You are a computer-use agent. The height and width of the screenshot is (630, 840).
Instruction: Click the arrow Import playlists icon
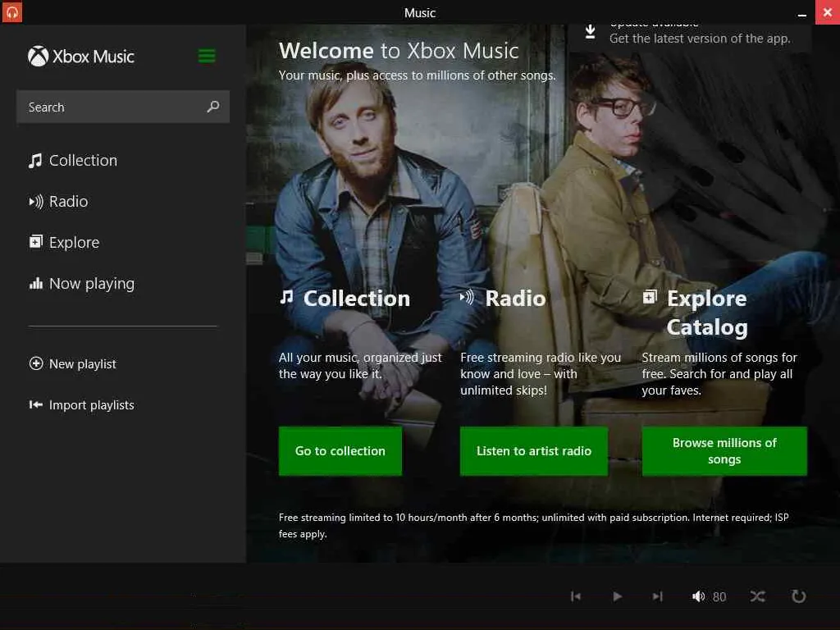pos(36,404)
